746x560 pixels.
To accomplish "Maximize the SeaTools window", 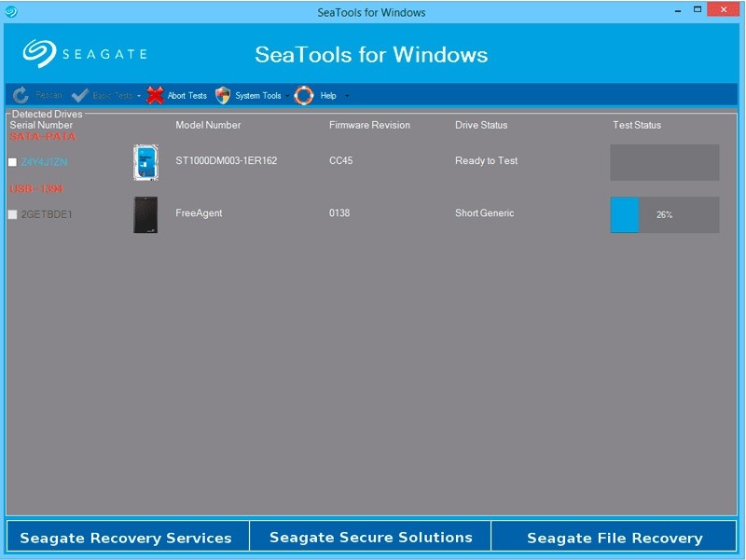I will coord(698,9).
